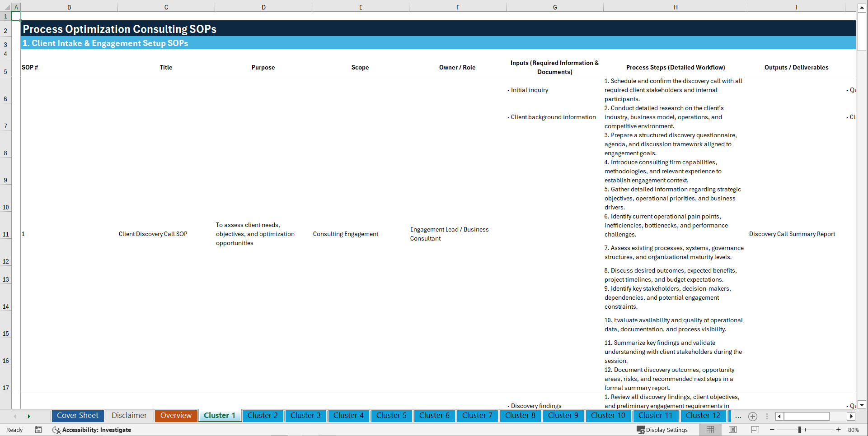This screenshot has height=436, width=868.
Task: Select column F header
Action: tap(458, 7)
